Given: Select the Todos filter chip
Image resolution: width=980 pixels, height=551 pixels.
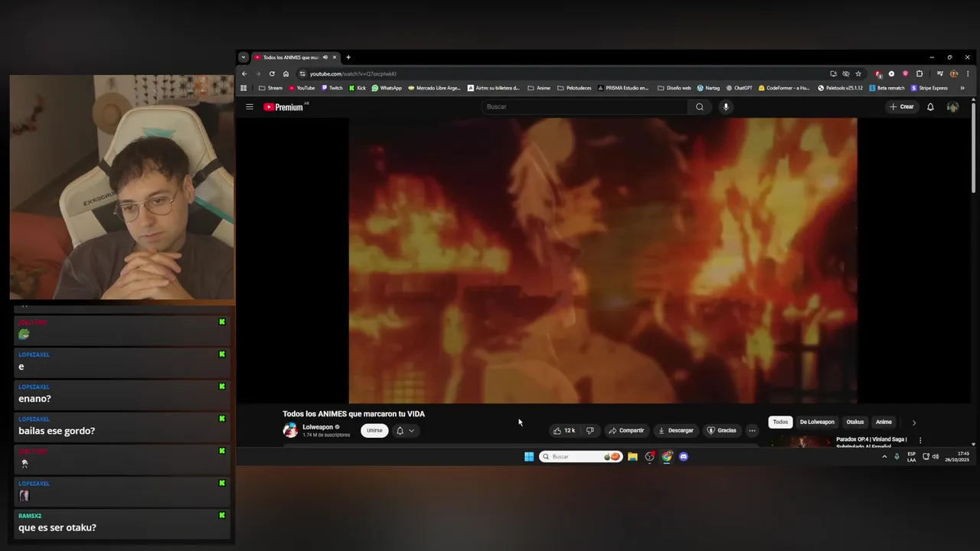Looking at the screenshot, I should pos(780,422).
